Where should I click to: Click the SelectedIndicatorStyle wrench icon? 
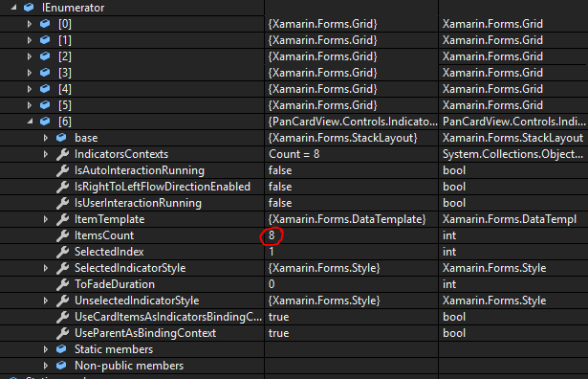(63, 268)
